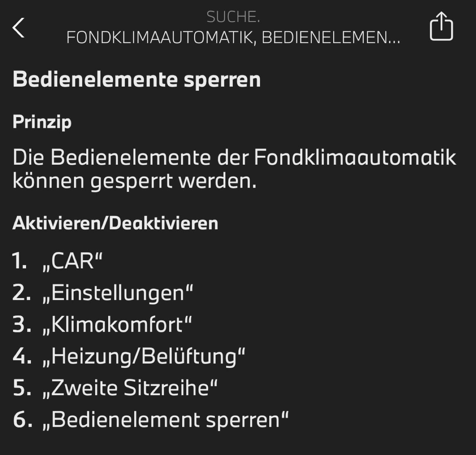
Task: Click the heading "Bedienelemente sperren"
Action: [x=137, y=79]
